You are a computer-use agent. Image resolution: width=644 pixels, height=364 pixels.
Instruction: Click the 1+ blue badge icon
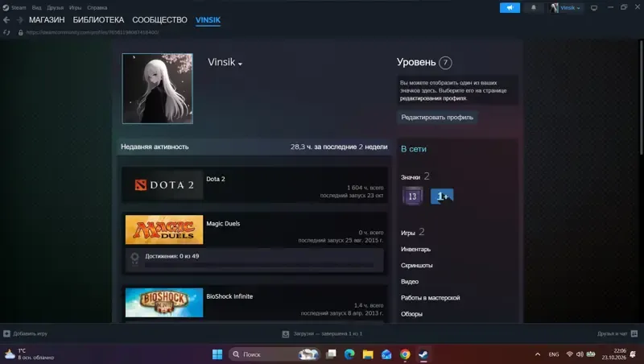(442, 196)
